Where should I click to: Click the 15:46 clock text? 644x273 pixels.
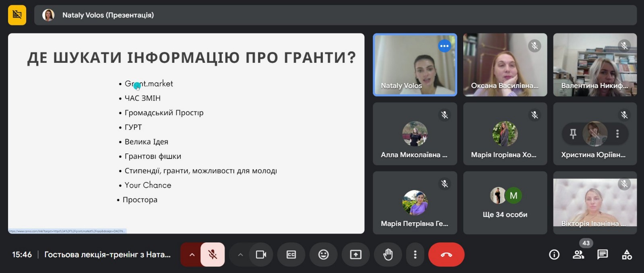pyautogui.click(x=22, y=254)
